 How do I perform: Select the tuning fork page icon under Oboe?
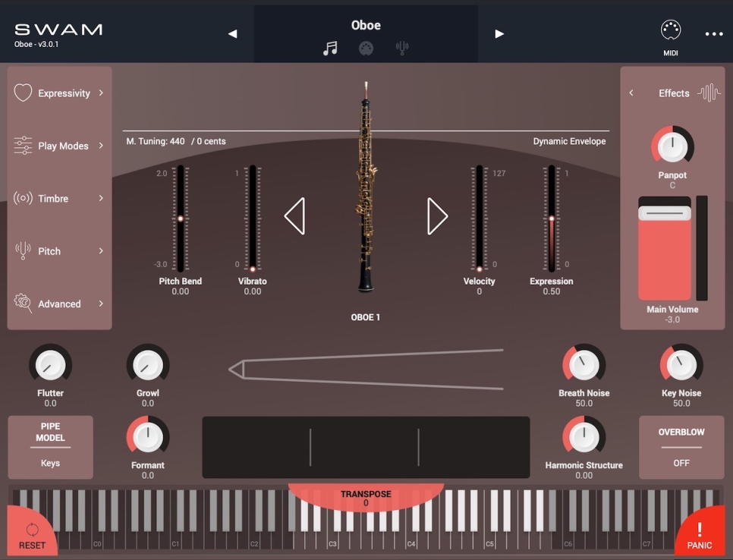click(x=401, y=48)
